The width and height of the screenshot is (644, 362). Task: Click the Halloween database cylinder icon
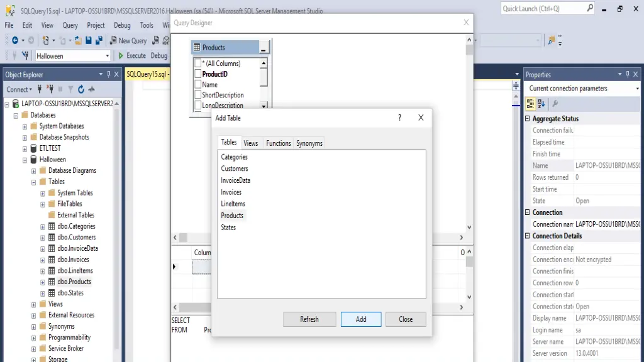click(x=34, y=159)
